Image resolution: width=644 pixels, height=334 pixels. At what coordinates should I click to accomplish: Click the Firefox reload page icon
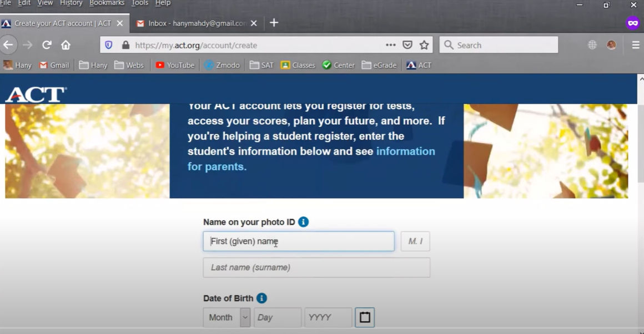tap(47, 45)
